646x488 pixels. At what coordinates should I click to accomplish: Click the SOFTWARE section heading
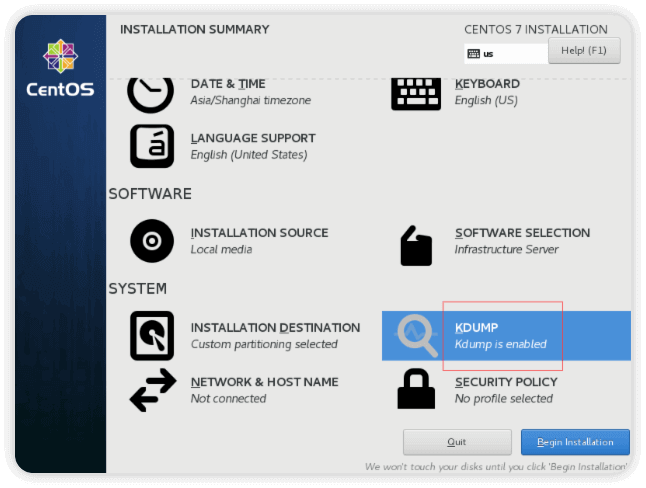pyautogui.click(x=150, y=194)
